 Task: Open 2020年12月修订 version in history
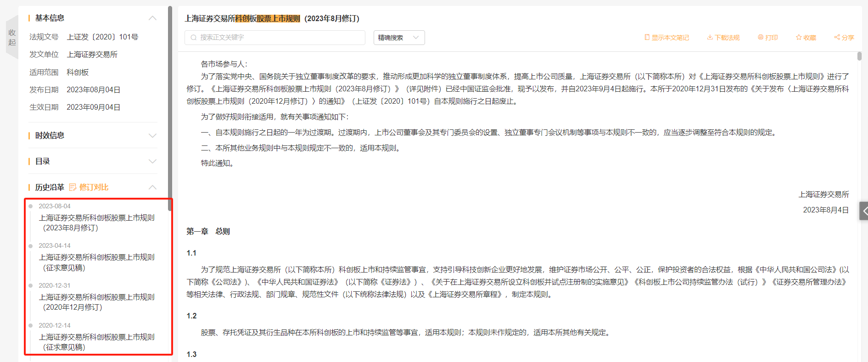tap(96, 302)
